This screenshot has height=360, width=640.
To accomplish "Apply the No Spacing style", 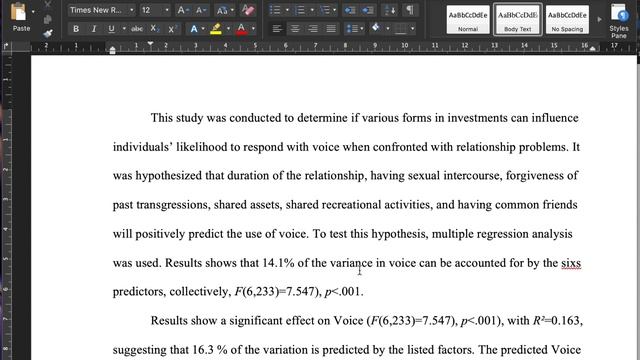I will pyautogui.click(x=567, y=20).
